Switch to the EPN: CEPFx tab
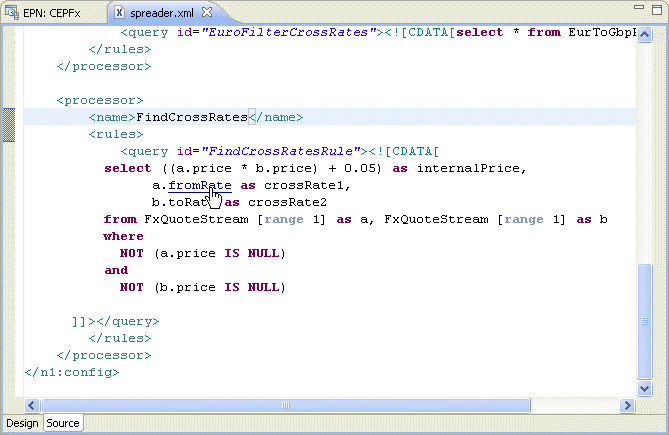Viewport: 669px width, 435px height. [x=52, y=13]
